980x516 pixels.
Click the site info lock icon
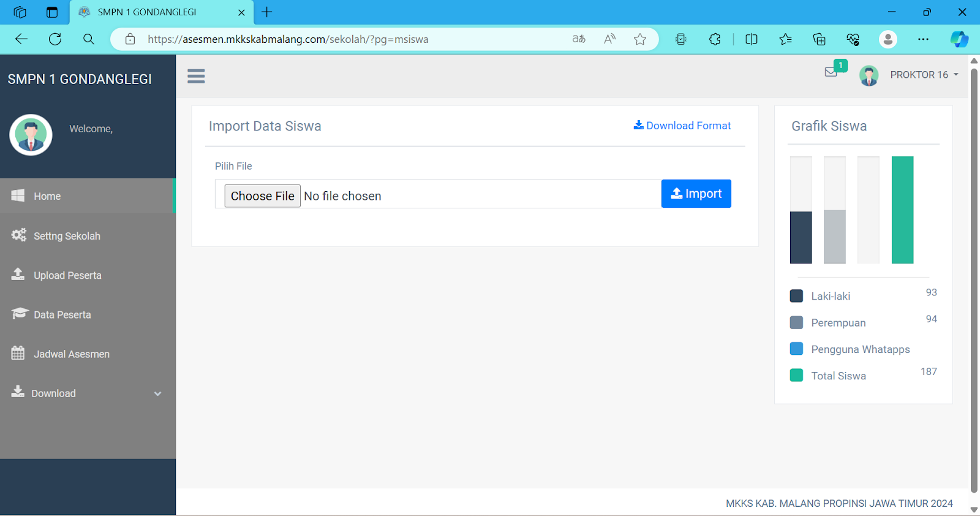click(x=130, y=39)
